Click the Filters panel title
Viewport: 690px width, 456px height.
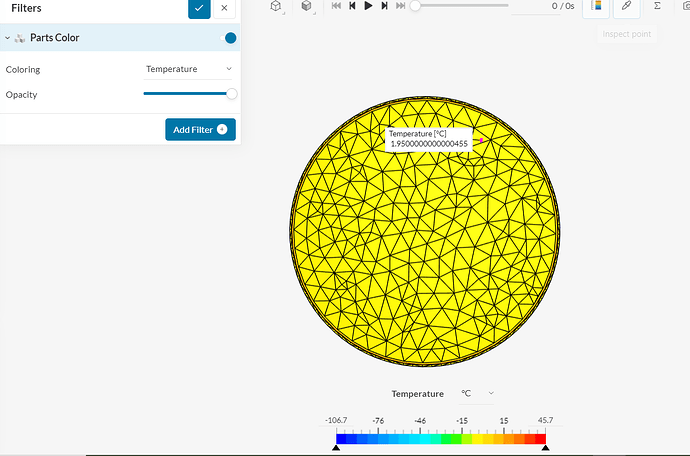coord(26,8)
